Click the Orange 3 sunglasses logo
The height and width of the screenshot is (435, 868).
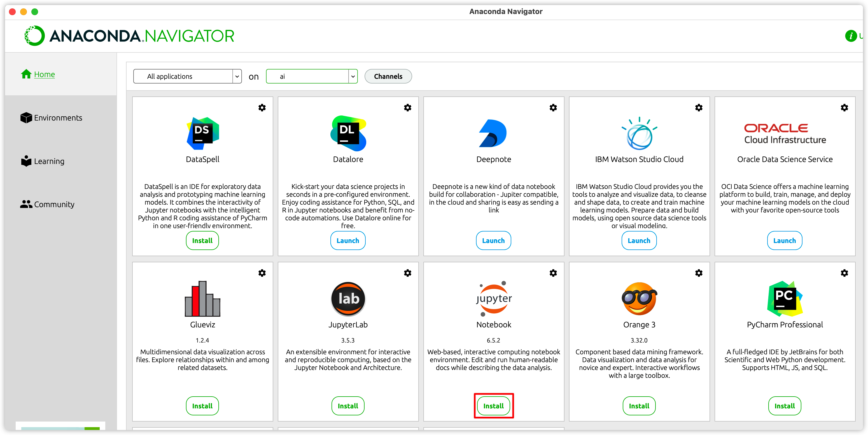coord(639,299)
